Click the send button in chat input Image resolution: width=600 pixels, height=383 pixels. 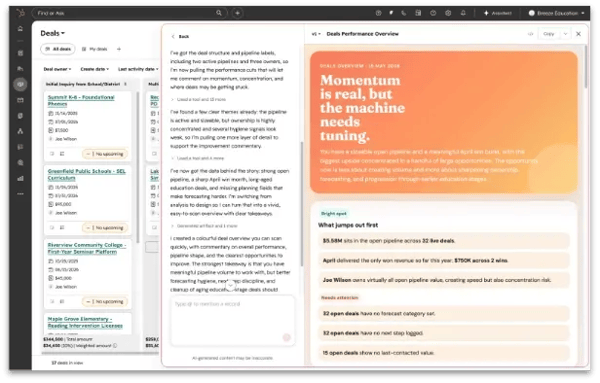(x=286, y=337)
